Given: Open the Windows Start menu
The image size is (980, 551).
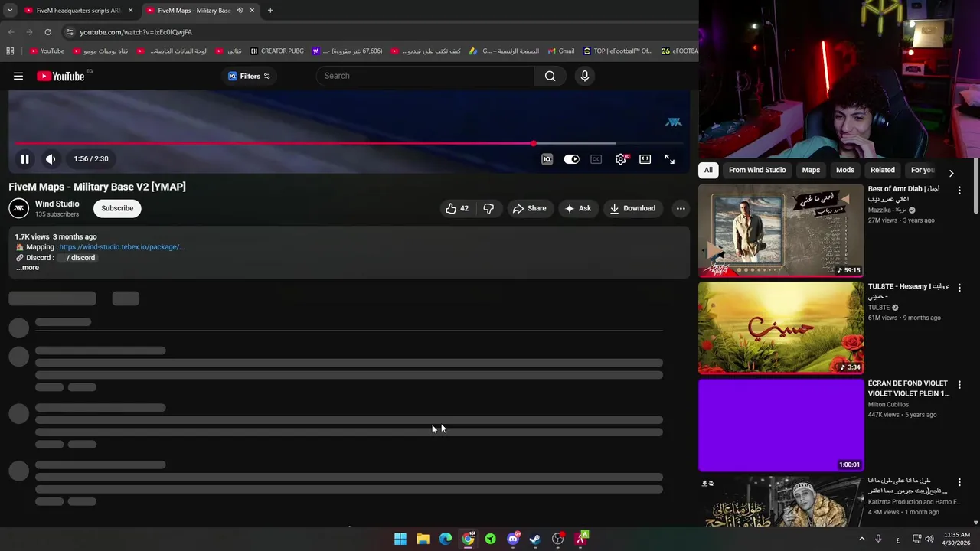Looking at the screenshot, I should [400, 539].
